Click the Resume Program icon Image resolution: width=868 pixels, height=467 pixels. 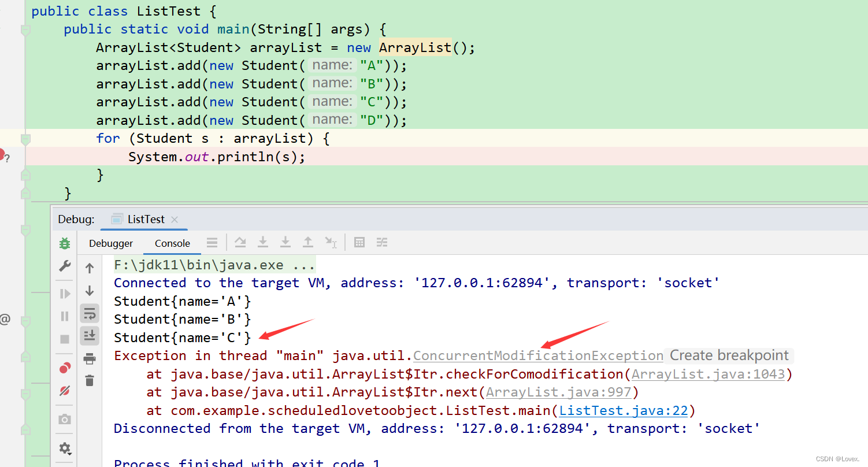[x=65, y=294]
